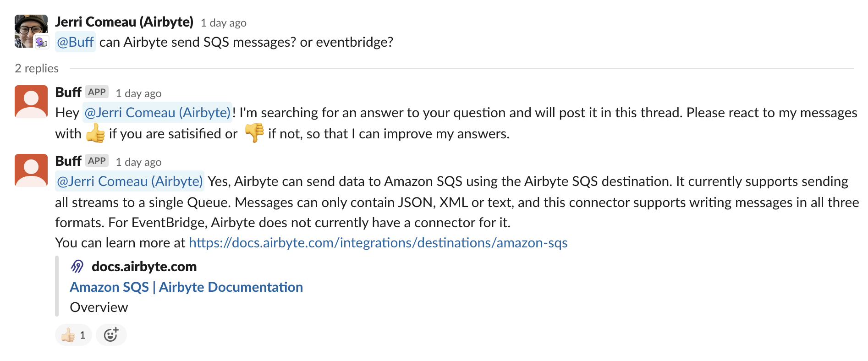Viewport: 868px width, 361px height.
Task: Click the status emoji on Jerri's avatar
Action: pos(42,43)
